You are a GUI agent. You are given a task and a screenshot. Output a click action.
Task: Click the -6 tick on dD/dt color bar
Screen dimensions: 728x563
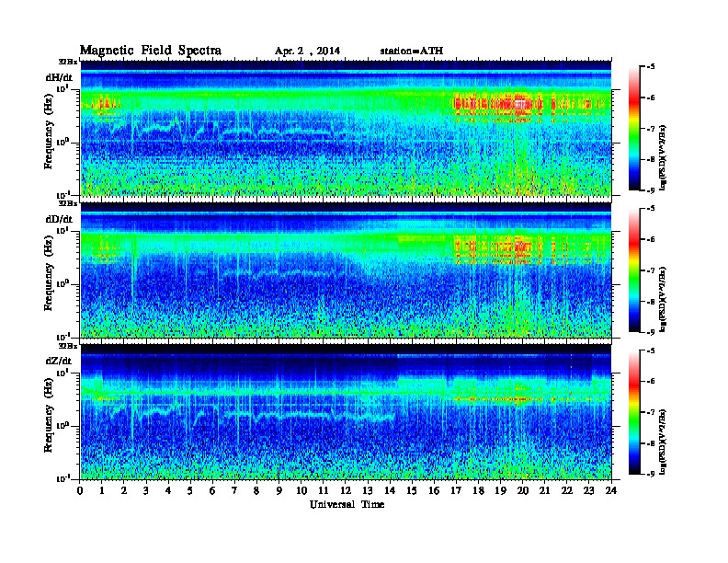[651, 239]
